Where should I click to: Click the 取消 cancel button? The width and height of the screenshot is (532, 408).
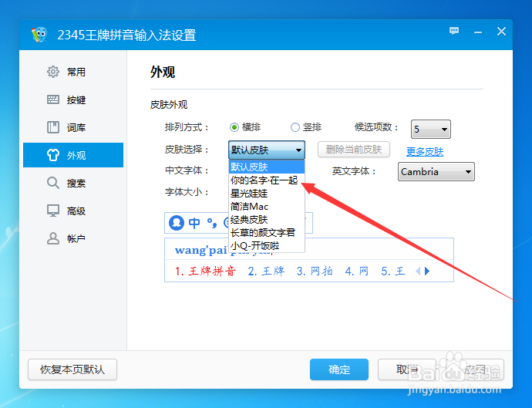click(x=407, y=369)
